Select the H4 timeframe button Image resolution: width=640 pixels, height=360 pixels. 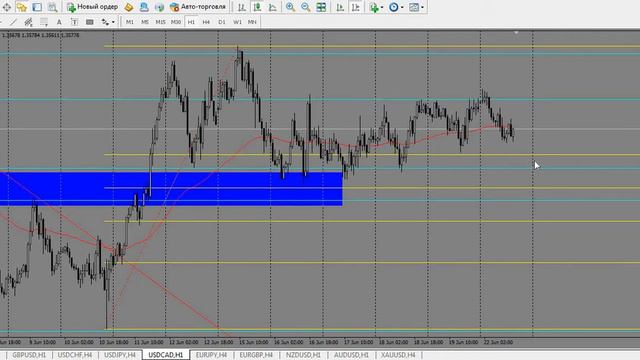click(206, 22)
